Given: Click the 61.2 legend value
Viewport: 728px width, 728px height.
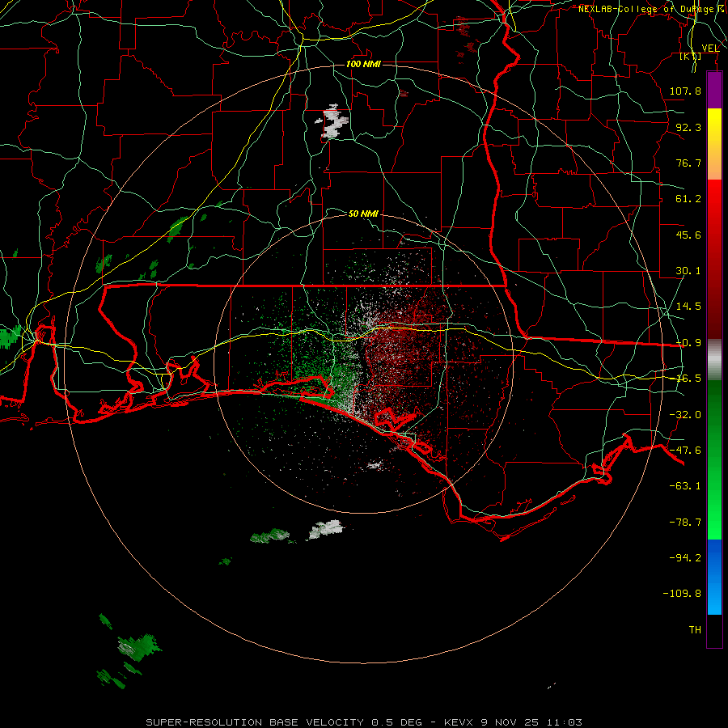Looking at the screenshot, I should click(688, 199).
